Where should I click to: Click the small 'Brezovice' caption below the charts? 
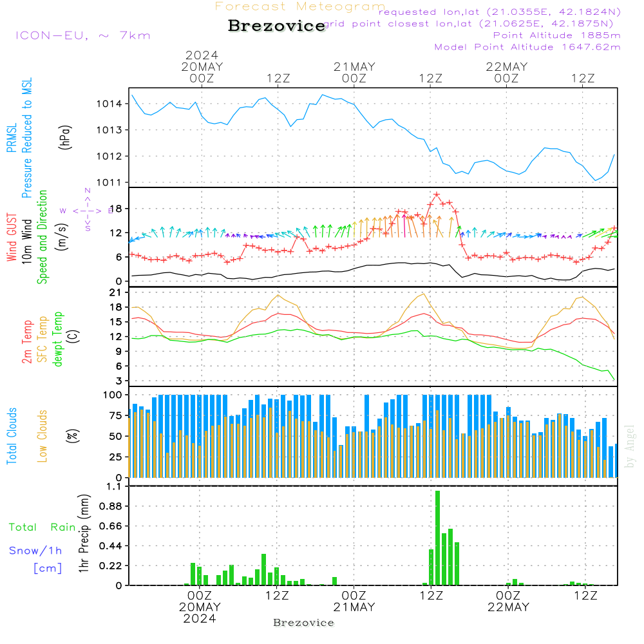tap(303, 623)
